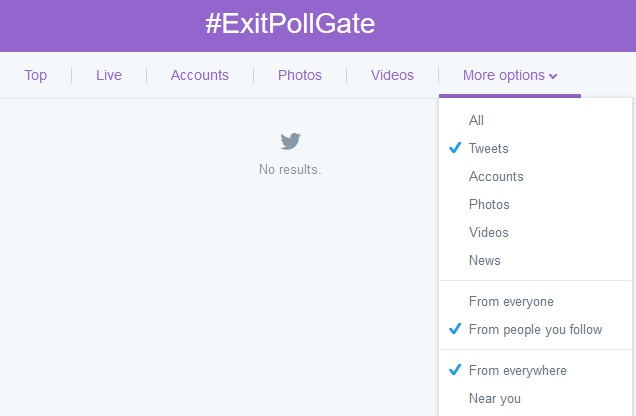
Task: Switch to the Live tab
Action: pyautogui.click(x=109, y=75)
